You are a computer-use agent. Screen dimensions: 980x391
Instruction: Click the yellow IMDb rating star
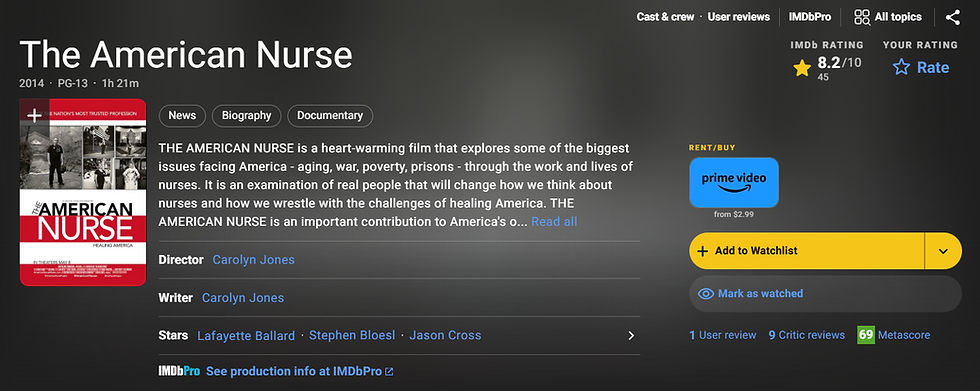802,68
